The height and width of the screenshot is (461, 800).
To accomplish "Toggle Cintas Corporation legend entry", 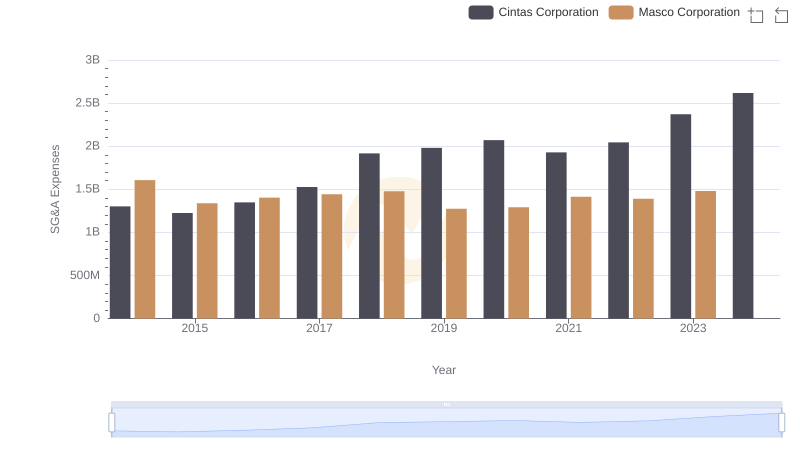I will click(533, 12).
